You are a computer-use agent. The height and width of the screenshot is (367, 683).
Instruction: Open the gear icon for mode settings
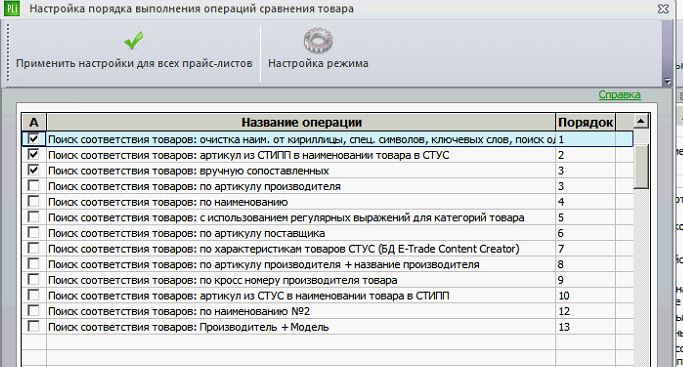(318, 40)
